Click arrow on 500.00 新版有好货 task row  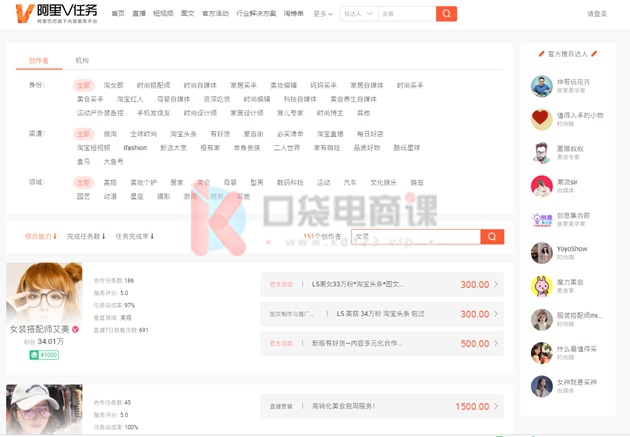point(496,343)
